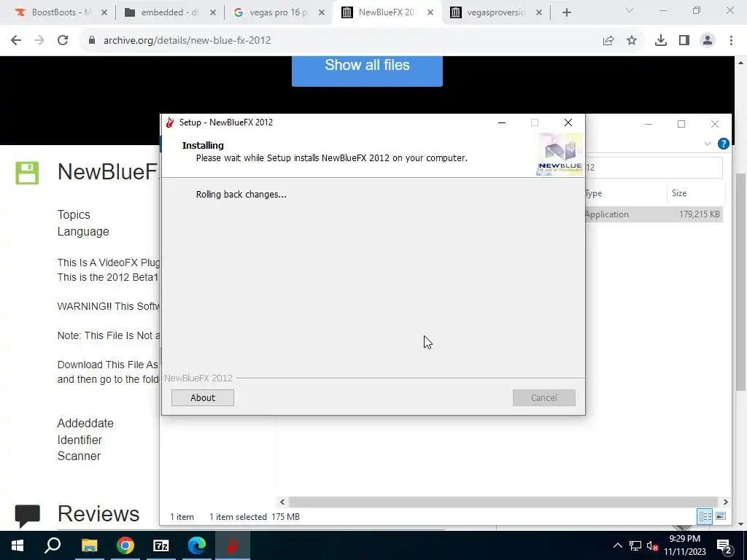Viewport: 747px width, 560px height.
Task: Open the Chrome three-dot menu
Action: point(731,41)
